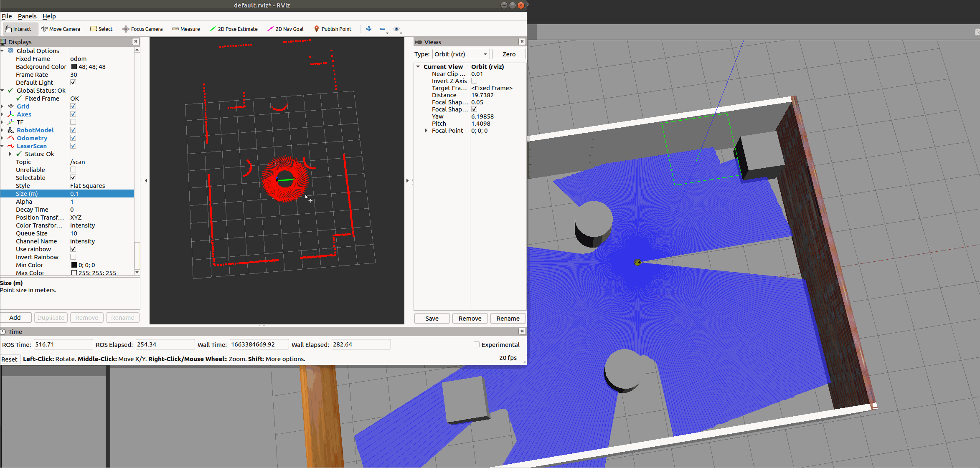Click the Add display button
Viewport: 980px width, 468px height.
pos(15,318)
